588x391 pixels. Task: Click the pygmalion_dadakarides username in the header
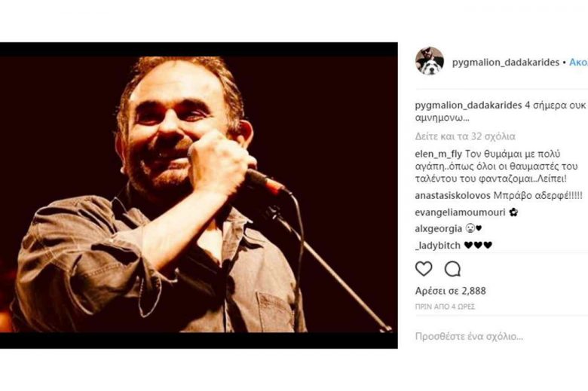coord(506,63)
